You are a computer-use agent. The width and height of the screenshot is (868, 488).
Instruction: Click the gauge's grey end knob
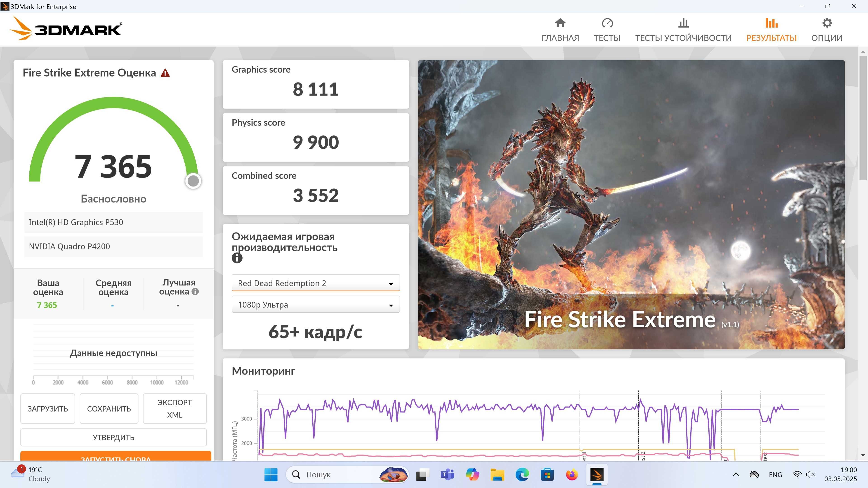[x=193, y=181]
